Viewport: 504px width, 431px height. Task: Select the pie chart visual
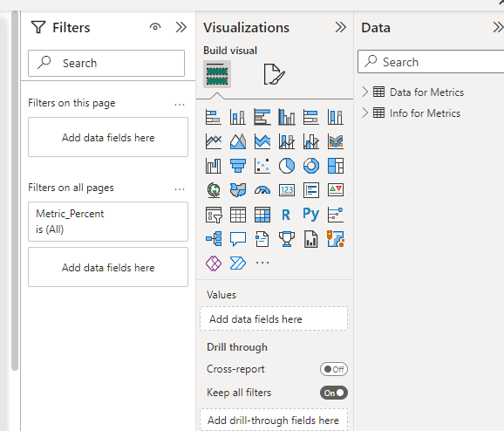click(287, 166)
